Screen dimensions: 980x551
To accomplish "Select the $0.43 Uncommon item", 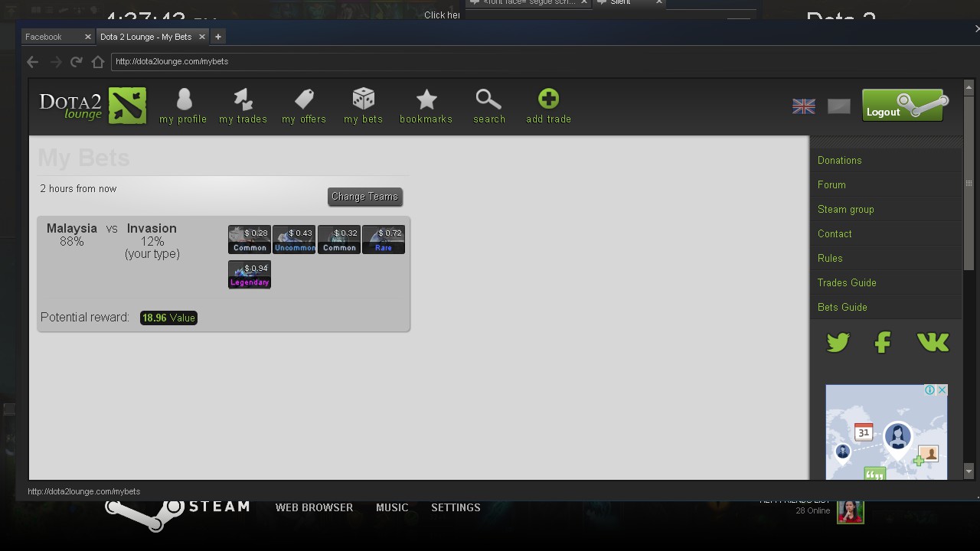I will pyautogui.click(x=294, y=240).
